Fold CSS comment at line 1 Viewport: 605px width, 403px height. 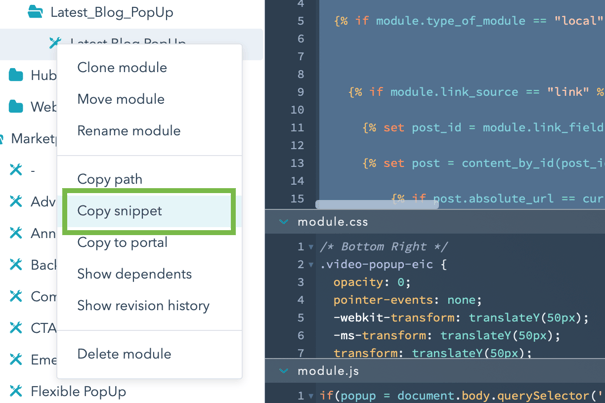(311, 247)
